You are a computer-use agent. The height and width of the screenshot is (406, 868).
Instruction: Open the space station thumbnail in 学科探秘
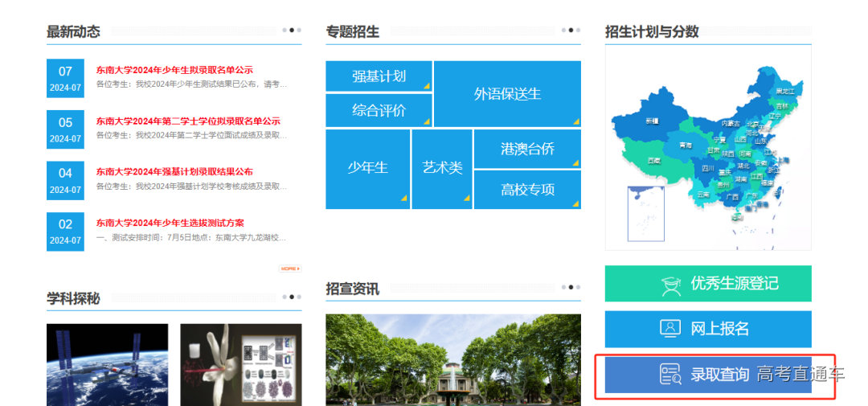pyautogui.click(x=107, y=364)
